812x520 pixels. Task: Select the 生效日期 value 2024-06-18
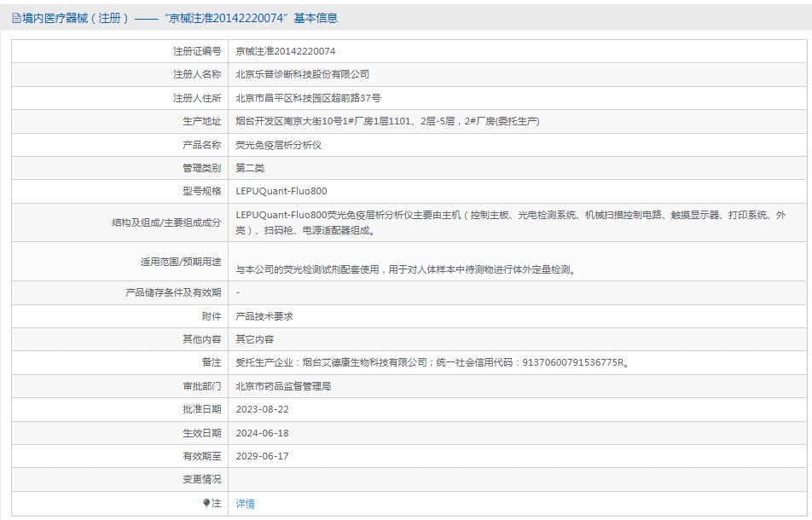point(262,433)
